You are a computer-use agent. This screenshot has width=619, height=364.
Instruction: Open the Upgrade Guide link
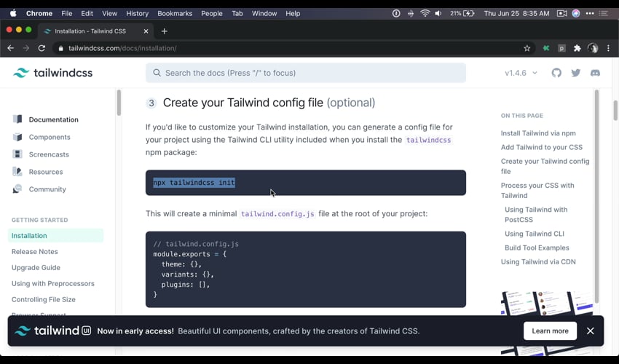pos(36,267)
